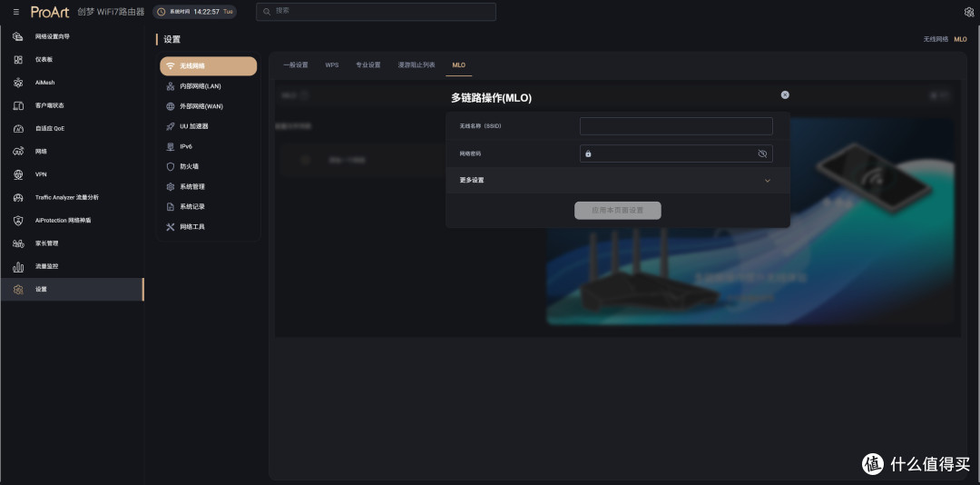Image resolution: width=980 pixels, height=485 pixels.
Task: Open the 防火墙 firewall shield icon
Action: coord(170,166)
